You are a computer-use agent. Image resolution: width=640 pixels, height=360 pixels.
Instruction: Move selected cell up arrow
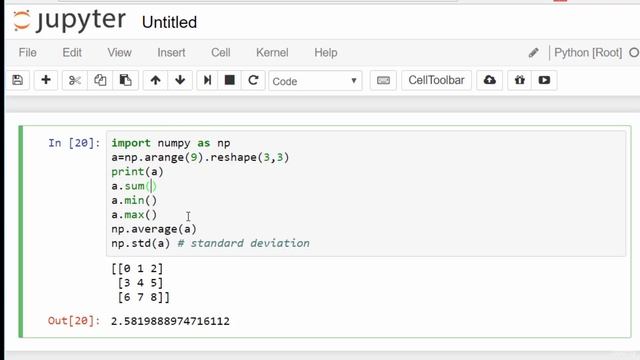tap(155, 80)
